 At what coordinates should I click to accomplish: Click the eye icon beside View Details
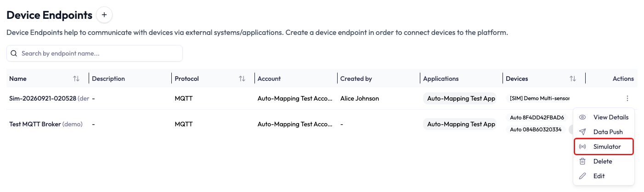pyautogui.click(x=582, y=117)
